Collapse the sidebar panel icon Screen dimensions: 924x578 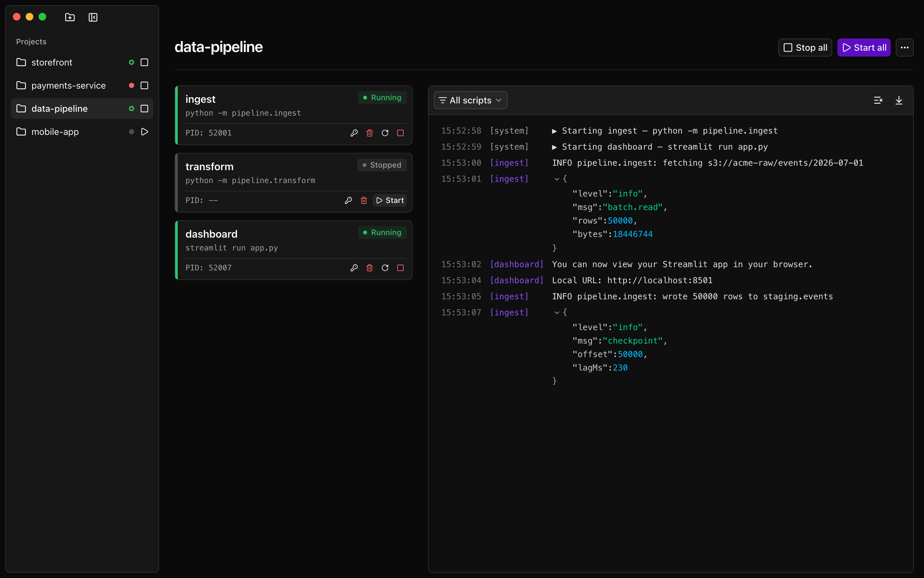click(x=93, y=17)
